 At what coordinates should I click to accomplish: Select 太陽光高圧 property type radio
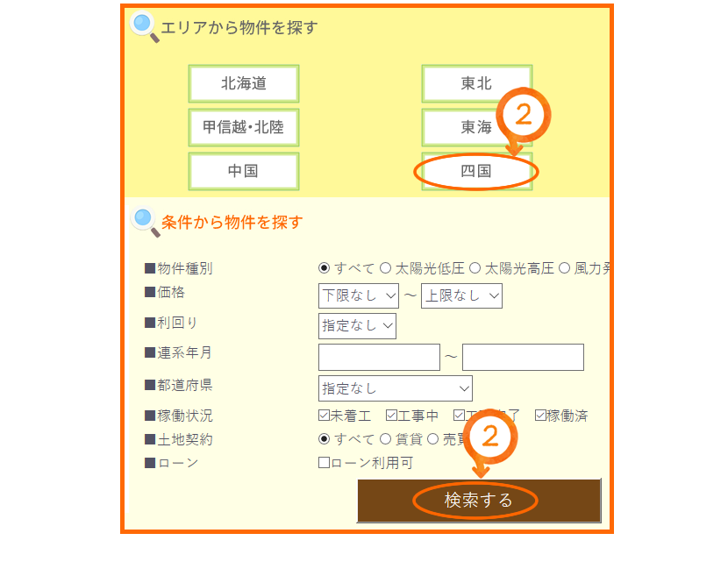pyautogui.click(x=475, y=267)
